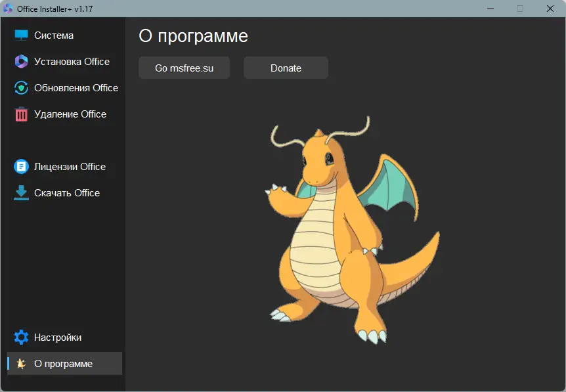Select the Система menu label
This screenshot has height=392, width=566.
click(54, 35)
